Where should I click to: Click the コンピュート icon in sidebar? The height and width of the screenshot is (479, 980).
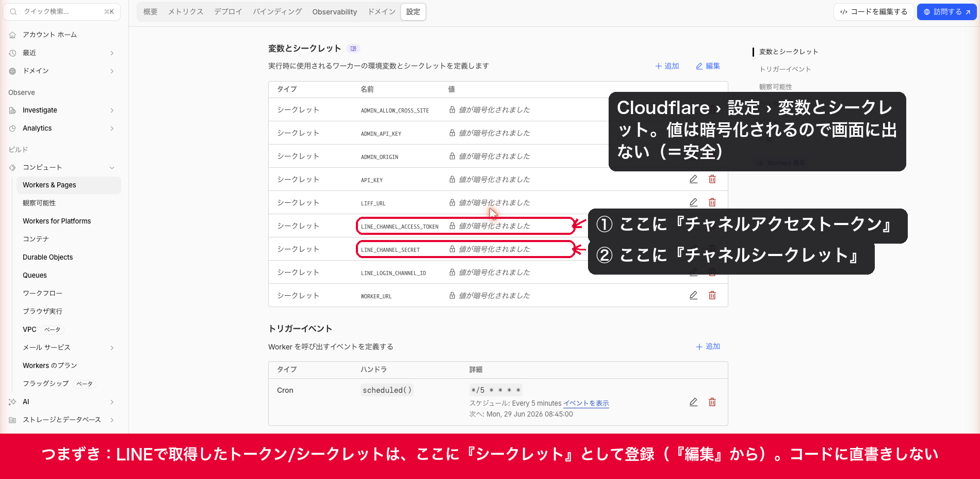(x=13, y=167)
